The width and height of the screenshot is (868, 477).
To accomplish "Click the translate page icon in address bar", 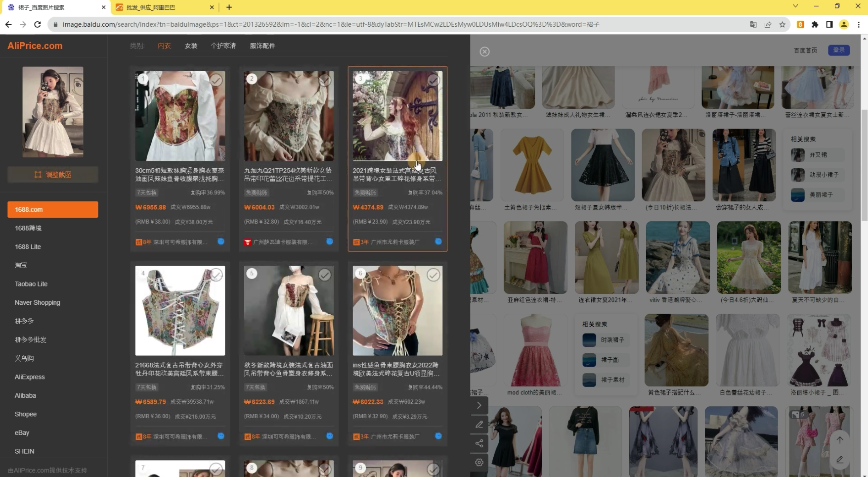I will pyautogui.click(x=753, y=24).
